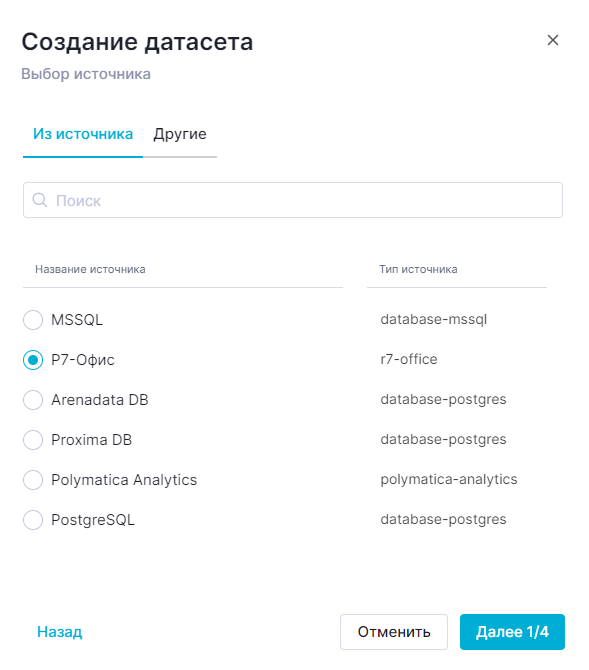Viewport: 589px width, 670px height.
Task: Click the Назад link
Action: pyautogui.click(x=59, y=632)
